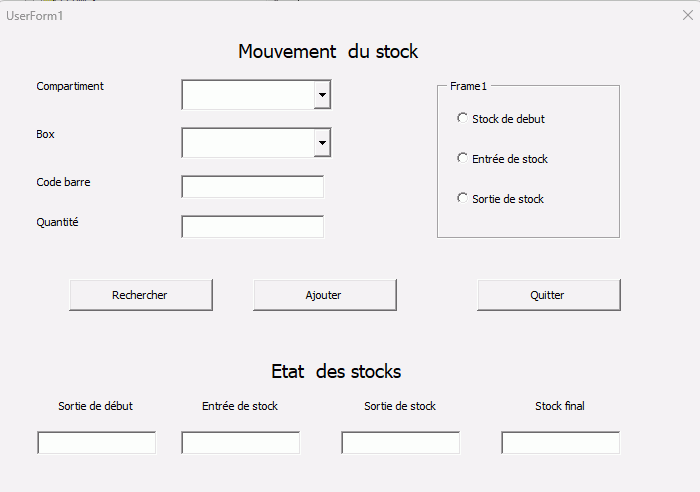The width and height of the screenshot is (700, 492).
Task: Focus the Code barre text field
Action: pyautogui.click(x=252, y=187)
